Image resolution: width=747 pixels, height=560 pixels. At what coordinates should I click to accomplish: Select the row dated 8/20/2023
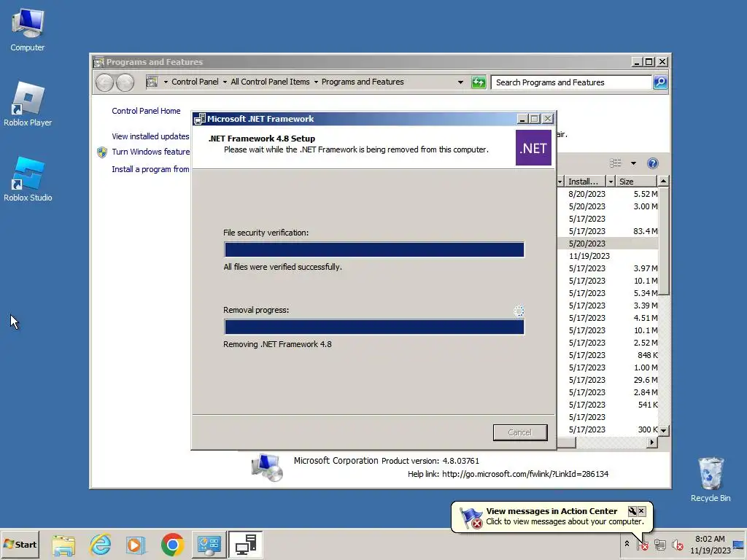click(x=608, y=194)
